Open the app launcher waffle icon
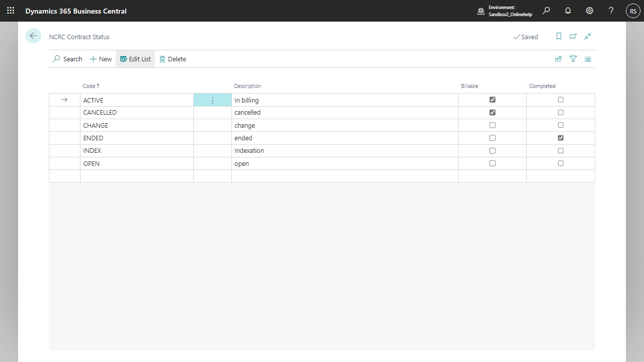Image resolution: width=644 pixels, height=362 pixels. pyautogui.click(x=11, y=11)
